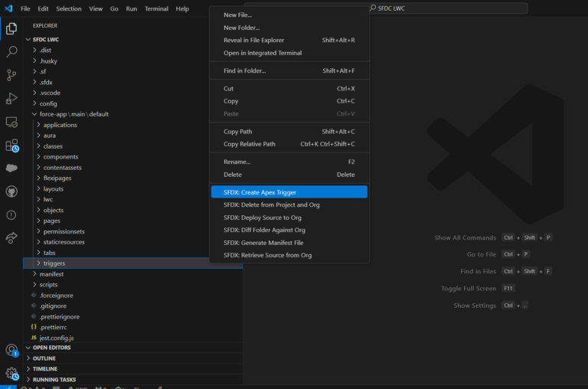Click Copy Relative Path in context menu

[250, 144]
